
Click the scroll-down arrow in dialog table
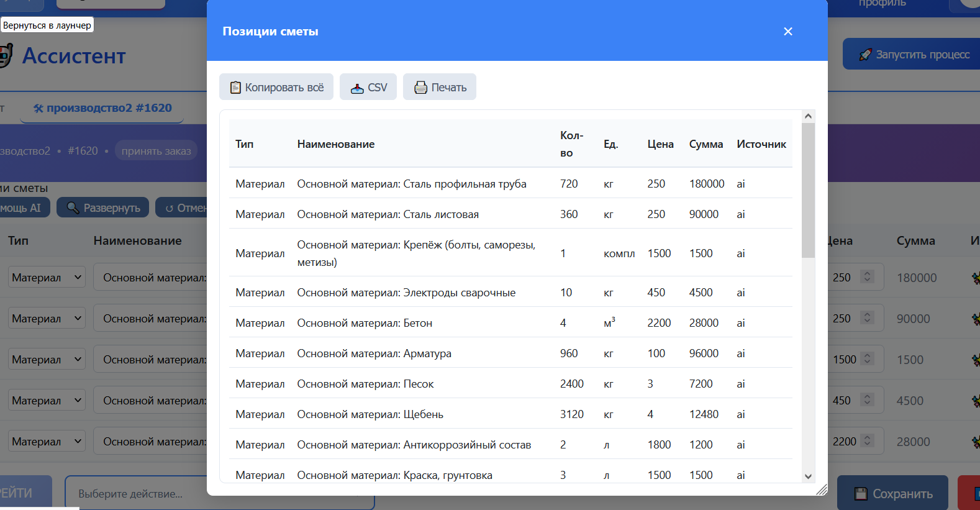click(x=808, y=476)
